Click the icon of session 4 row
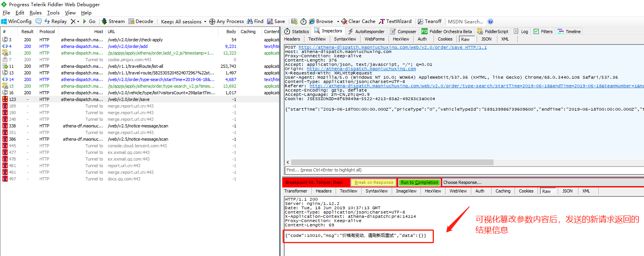The image size is (644, 256). pyautogui.click(x=5, y=46)
